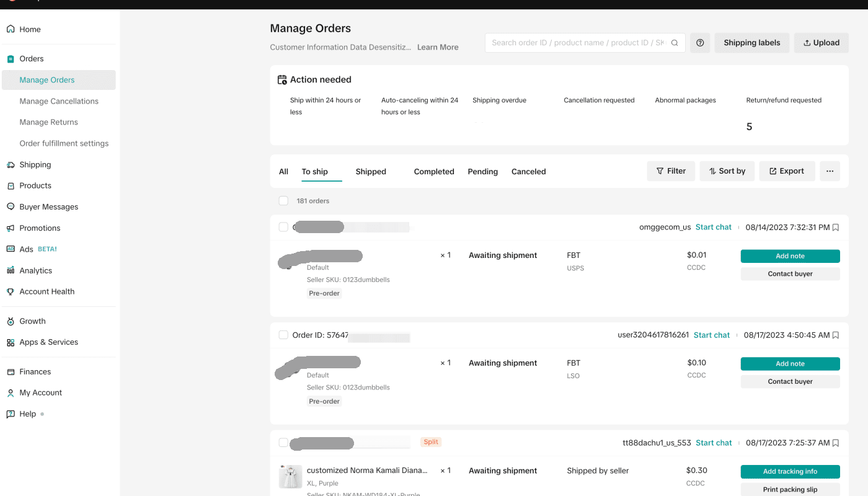Click the Shipping labels button

(752, 43)
